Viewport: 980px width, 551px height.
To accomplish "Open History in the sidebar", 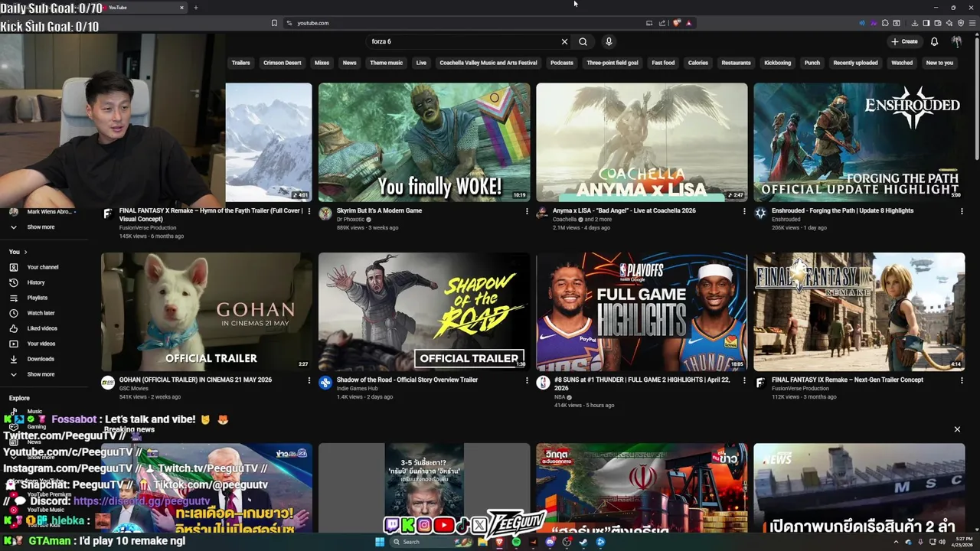I will click(x=36, y=282).
